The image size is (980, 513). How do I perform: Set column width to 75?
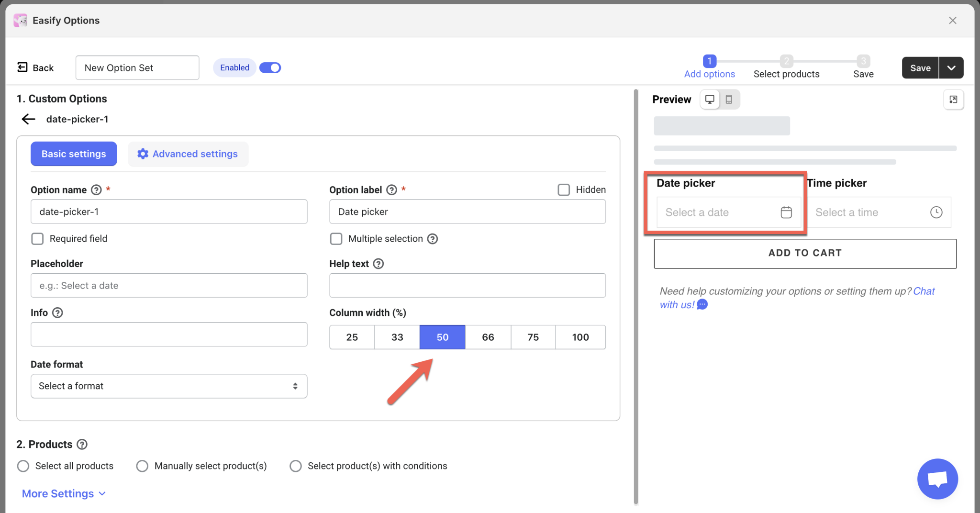[x=533, y=337]
